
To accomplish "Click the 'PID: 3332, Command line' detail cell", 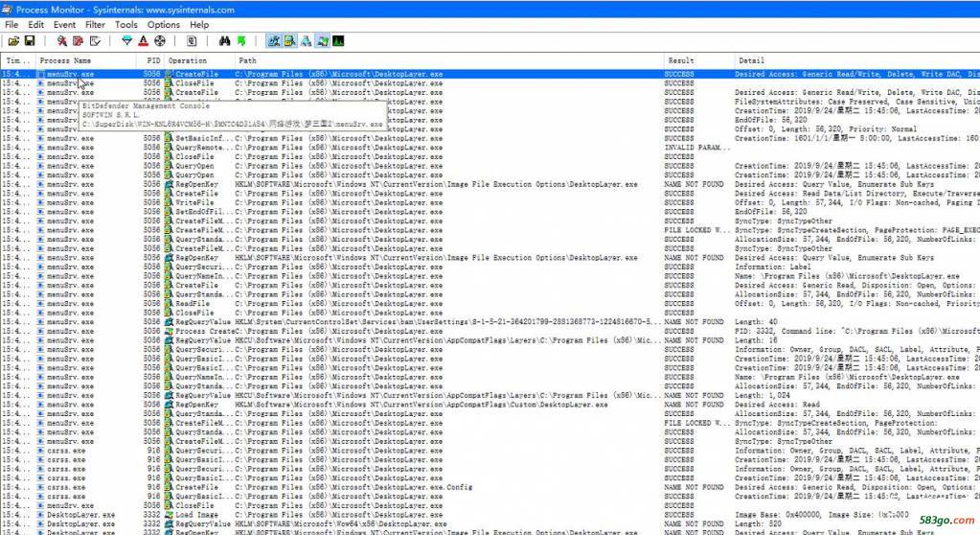I will 856,331.
